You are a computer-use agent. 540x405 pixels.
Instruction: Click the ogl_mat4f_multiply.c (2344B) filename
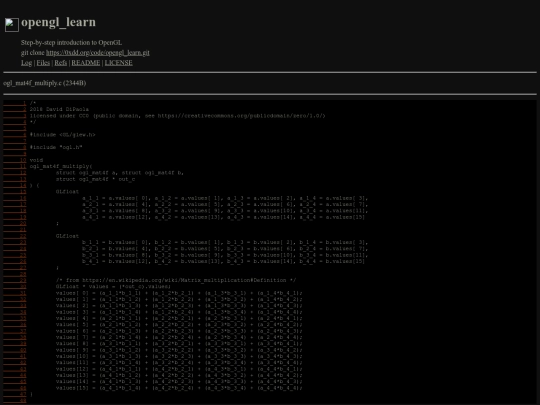coord(45,83)
